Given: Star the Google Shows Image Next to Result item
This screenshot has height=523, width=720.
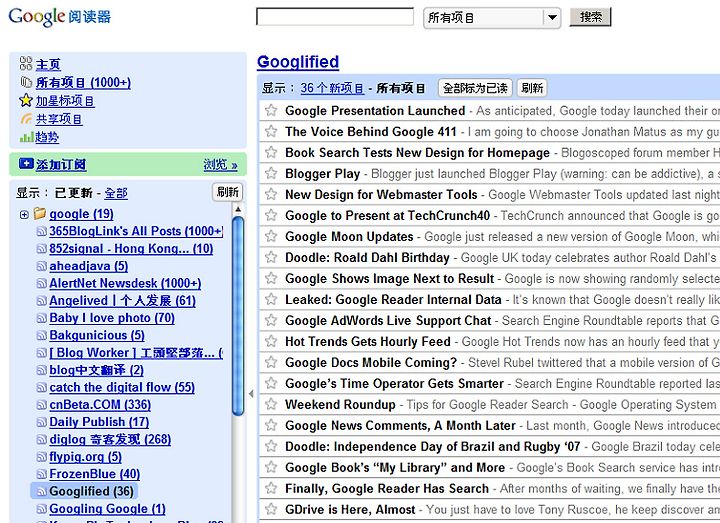Looking at the screenshot, I should point(271,278).
